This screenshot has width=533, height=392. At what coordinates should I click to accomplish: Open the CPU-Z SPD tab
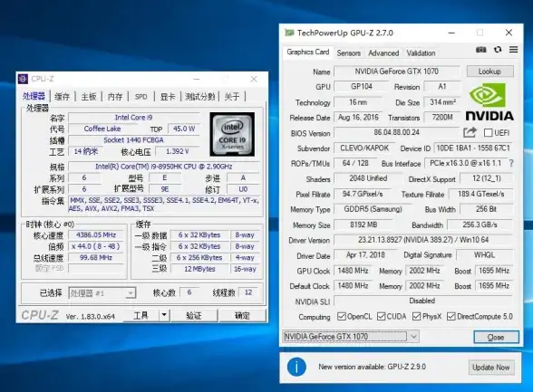[x=141, y=97]
